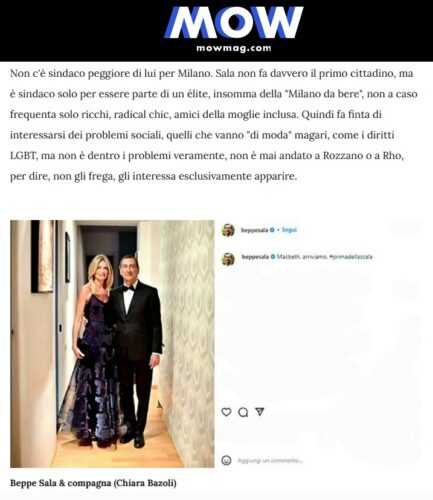This screenshot has width=433, height=500.
Task: Click the 'Macbeth, arriviamo' caption text
Action: [x=302, y=257]
